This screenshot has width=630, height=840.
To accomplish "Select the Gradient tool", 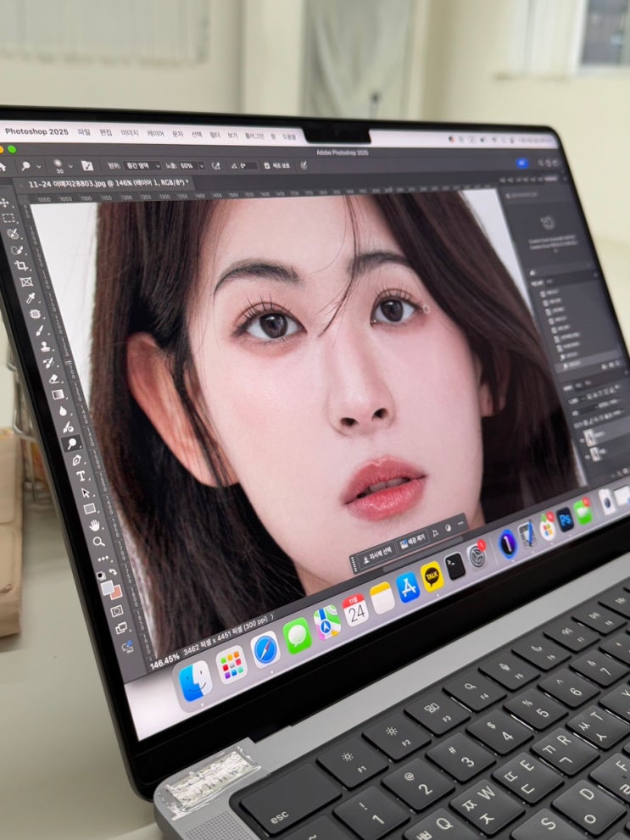I will pyautogui.click(x=59, y=395).
